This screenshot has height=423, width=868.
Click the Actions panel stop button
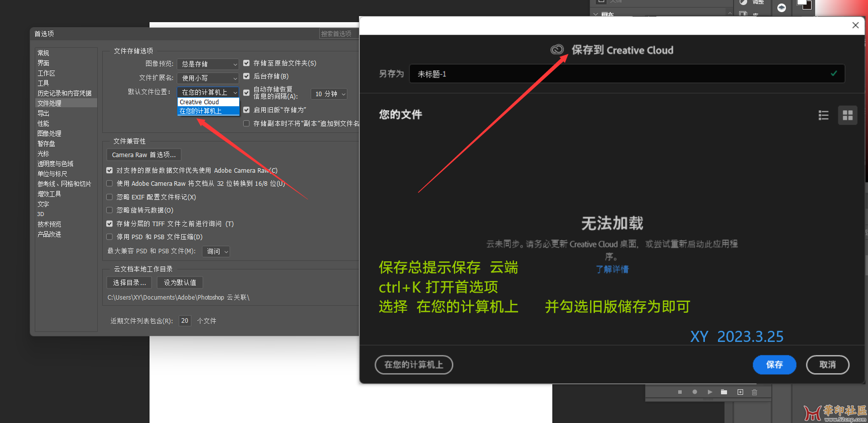[680, 392]
